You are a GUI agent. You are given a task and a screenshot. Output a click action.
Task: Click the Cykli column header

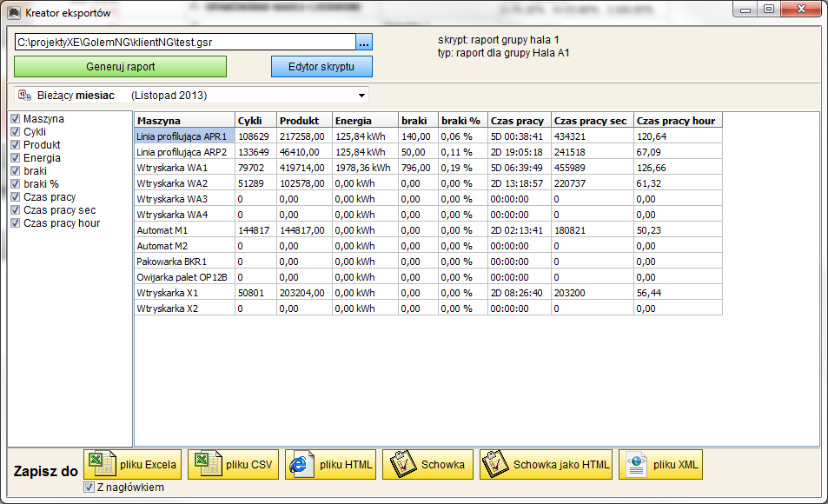[x=255, y=121]
